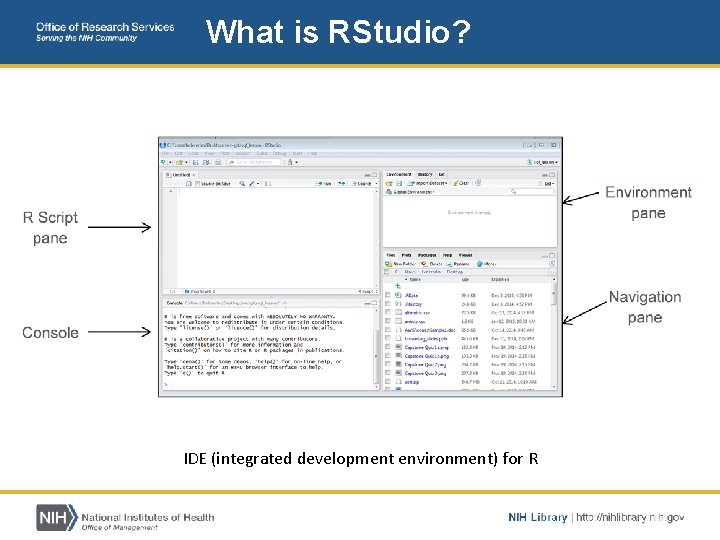This screenshot has height=540, width=720.
Task: Switch to the Packages tab
Action: (427, 255)
